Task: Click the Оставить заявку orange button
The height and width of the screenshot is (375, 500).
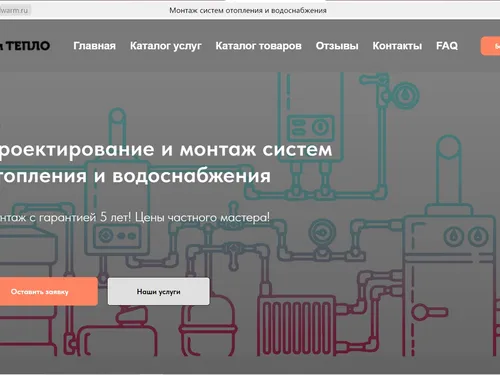Action: [49, 291]
